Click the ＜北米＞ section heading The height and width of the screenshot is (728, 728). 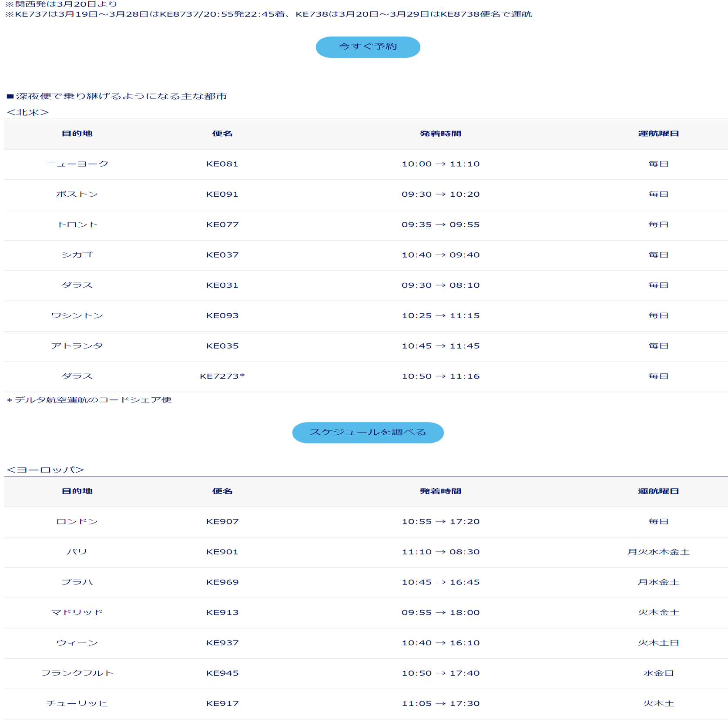28,112
